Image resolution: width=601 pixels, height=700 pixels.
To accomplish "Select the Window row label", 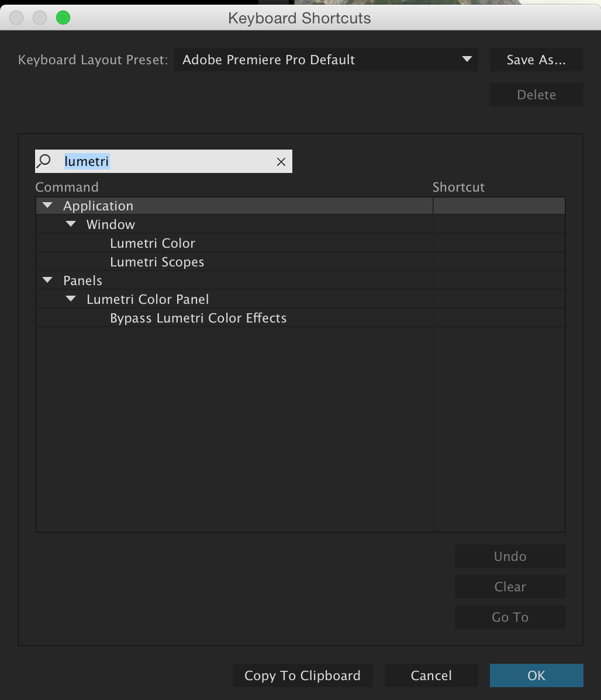I will tap(110, 224).
